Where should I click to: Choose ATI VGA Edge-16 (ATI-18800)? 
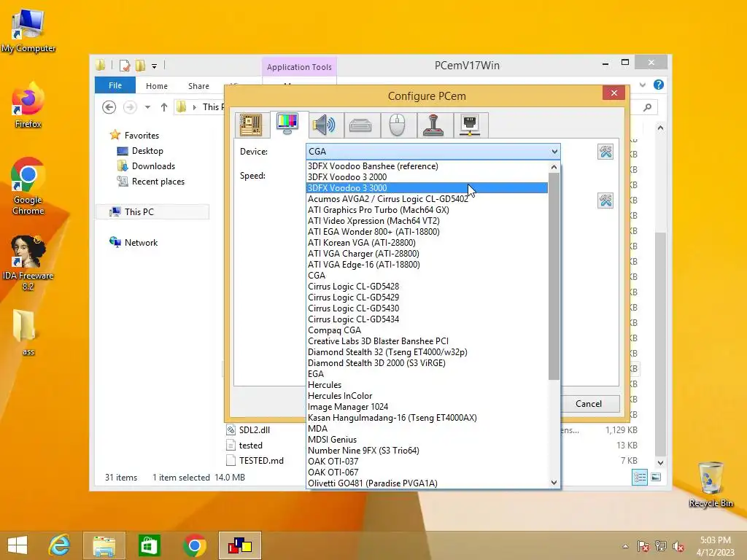[427, 265]
